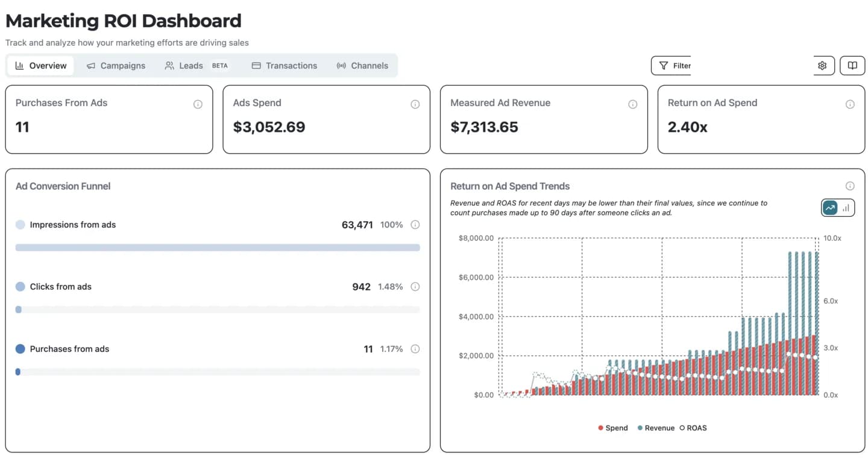
Task: Click the $3,052.69 Ads Spend value
Action: click(x=269, y=127)
